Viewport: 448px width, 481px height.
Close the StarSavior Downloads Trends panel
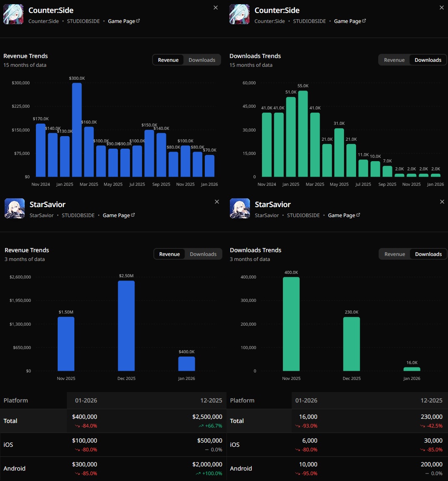442,202
